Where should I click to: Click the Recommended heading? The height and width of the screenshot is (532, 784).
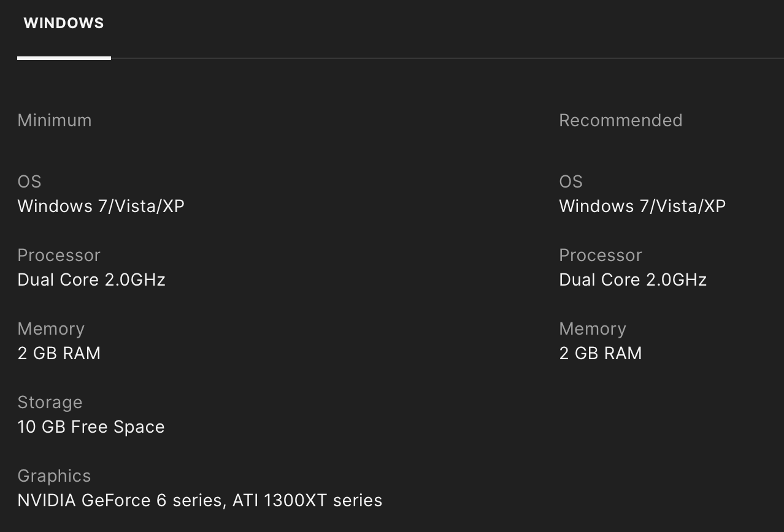(620, 120)
